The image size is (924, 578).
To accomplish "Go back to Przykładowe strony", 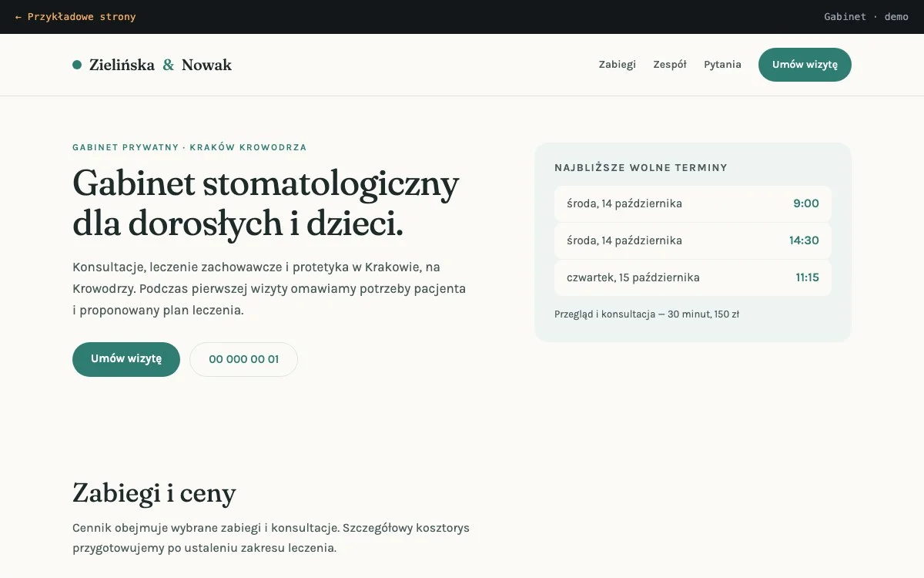I will (75, 17).
